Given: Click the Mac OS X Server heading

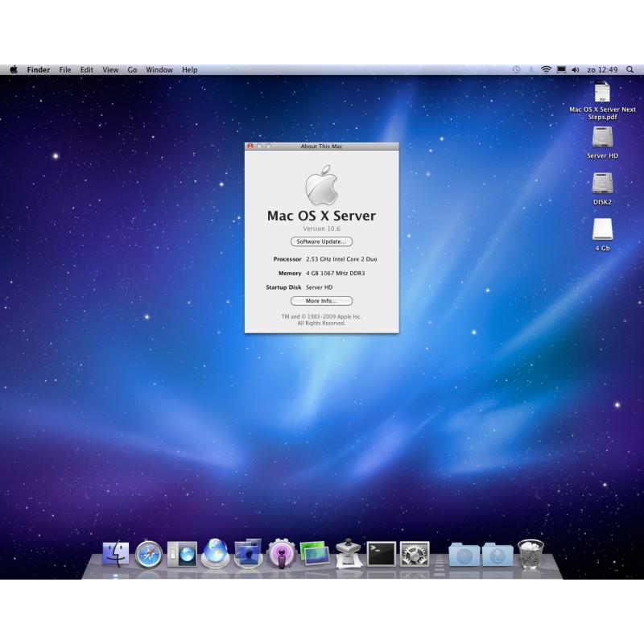Looking at the screenshot, I should (x=321, y=216).
